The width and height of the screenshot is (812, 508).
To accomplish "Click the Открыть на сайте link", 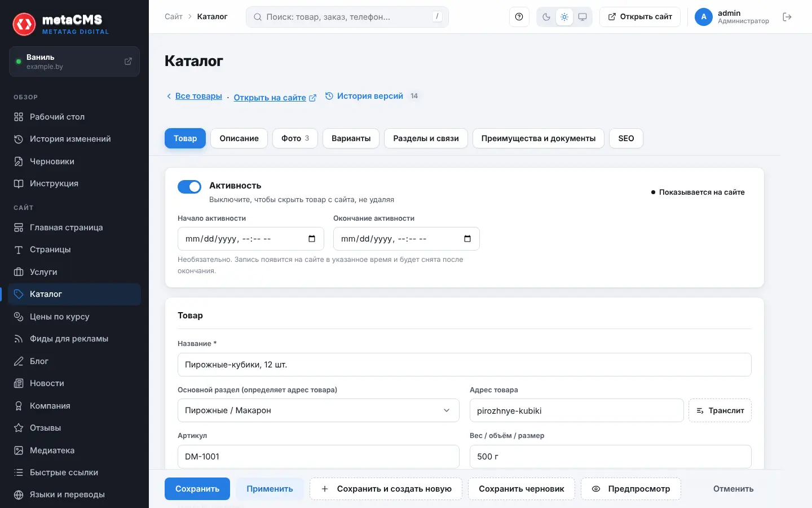I will coord(275,98).
